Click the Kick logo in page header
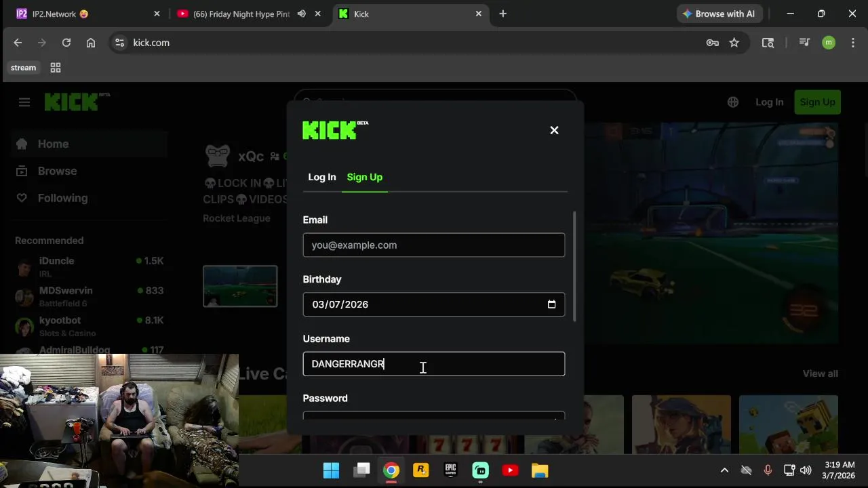This screenshot has height=488, width=868. 77,102
